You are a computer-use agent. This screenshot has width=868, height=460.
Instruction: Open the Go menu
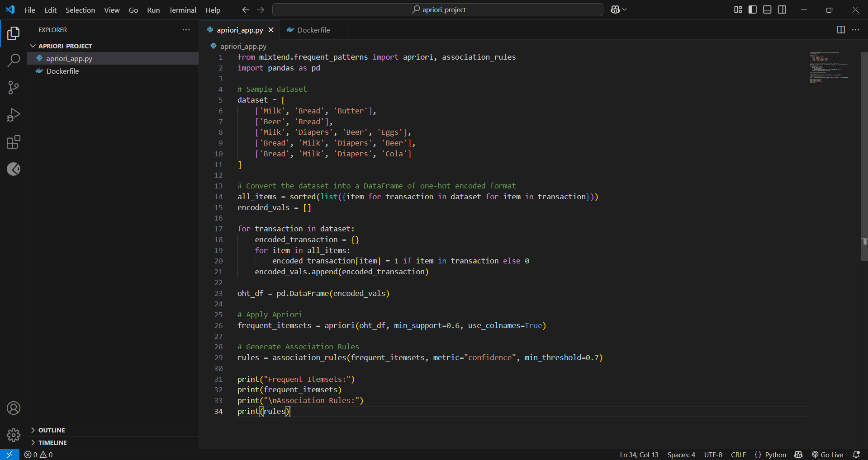133,10
